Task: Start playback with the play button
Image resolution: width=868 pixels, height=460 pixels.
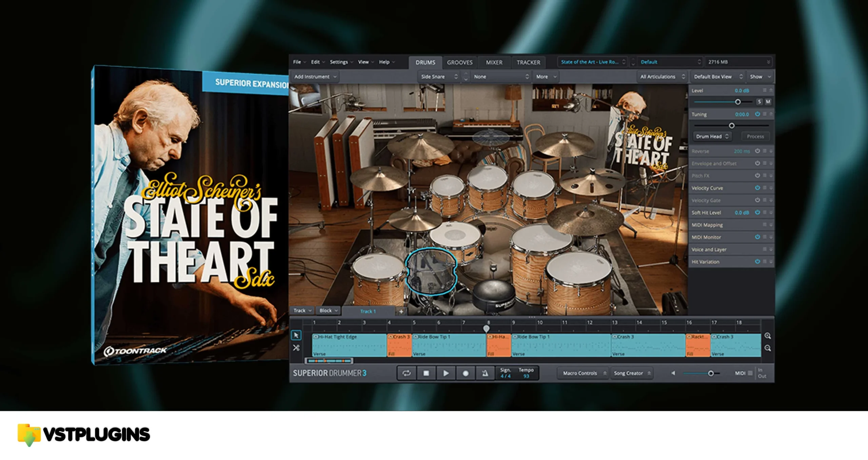Action: click(x=446, y=373)
